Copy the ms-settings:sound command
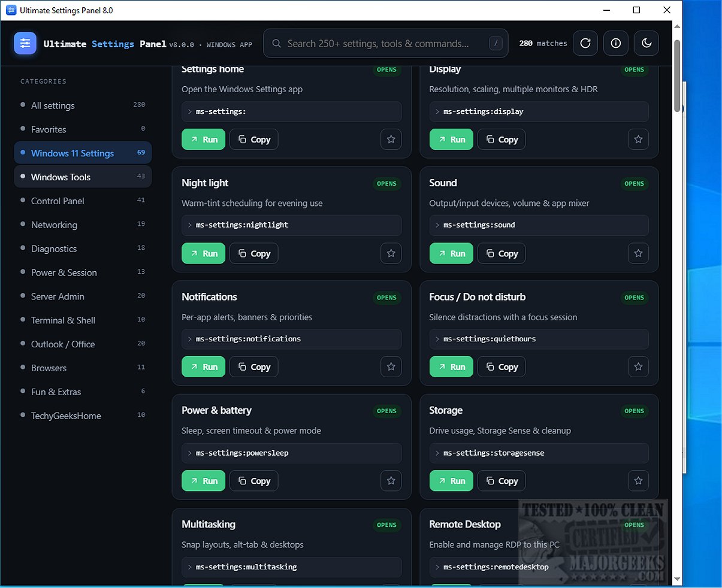Image resolution: width=722 pixels, height=588 pixels. coord(502,253)
